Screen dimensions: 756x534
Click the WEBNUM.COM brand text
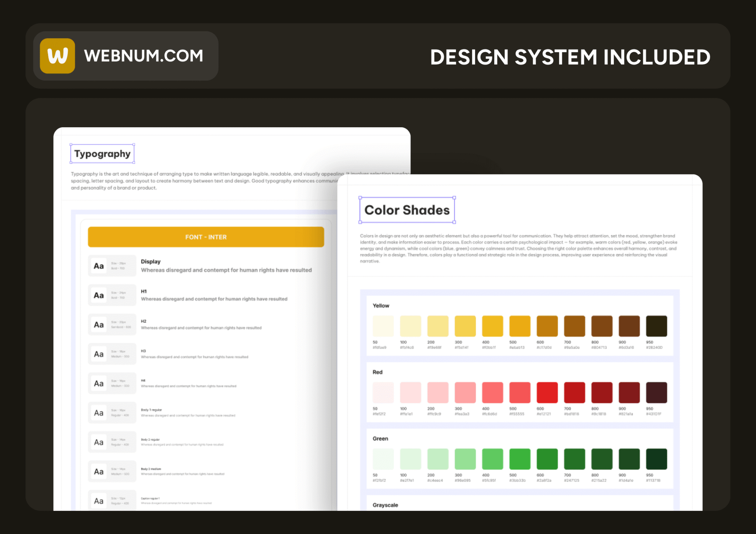[x=144, y=56]
